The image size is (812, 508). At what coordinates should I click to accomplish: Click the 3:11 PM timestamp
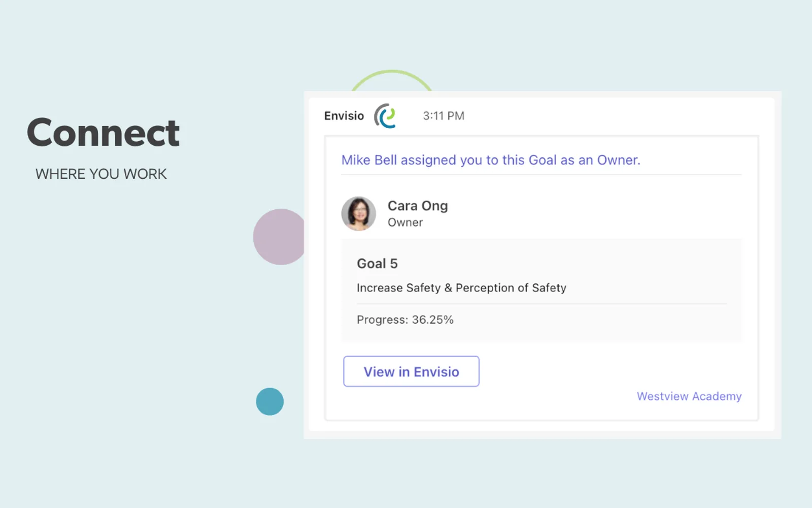point(444,116)
